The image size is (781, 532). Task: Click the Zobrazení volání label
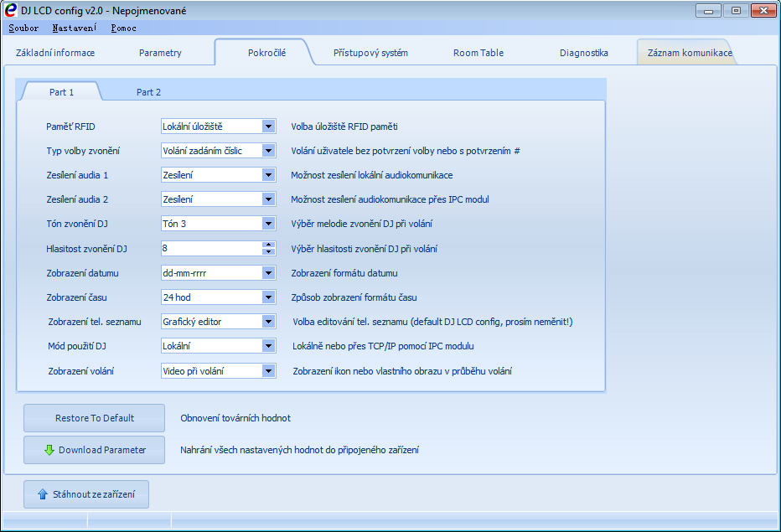click(81, 371)
